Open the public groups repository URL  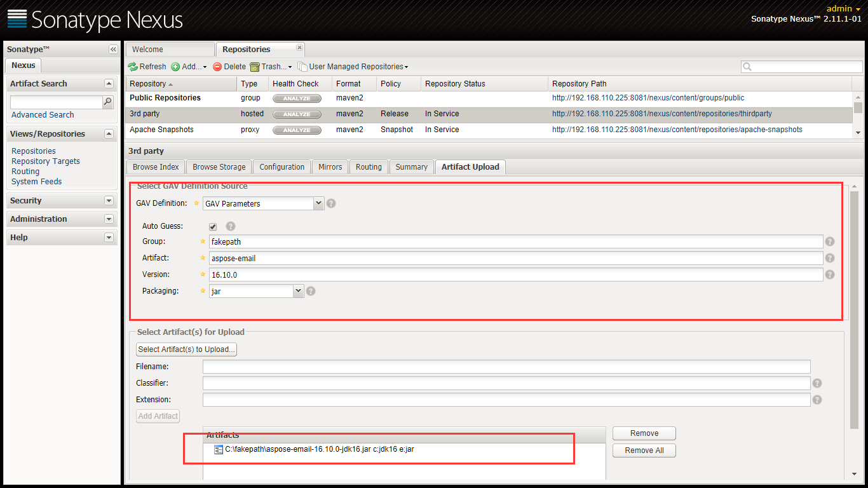(x=648, y=98)
